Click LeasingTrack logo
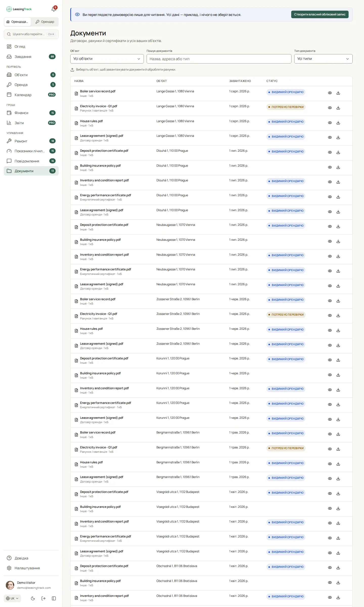364x607 pixels. click(x=19, y=9)
